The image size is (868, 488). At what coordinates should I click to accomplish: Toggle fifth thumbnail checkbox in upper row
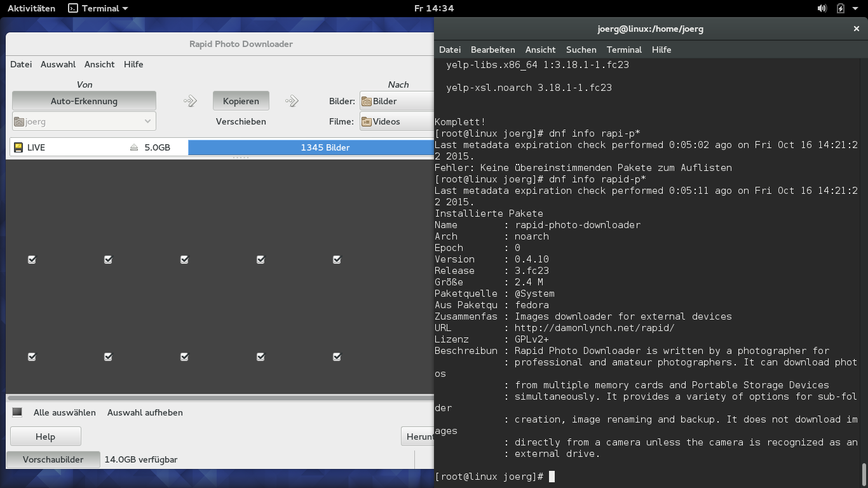pyautogui.click(x=337, y=259)
